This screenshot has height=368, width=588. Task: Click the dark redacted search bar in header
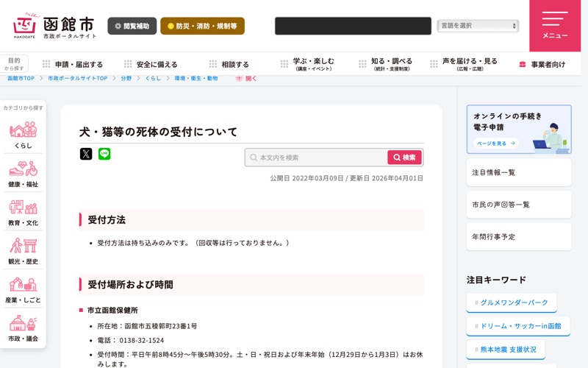353,26
